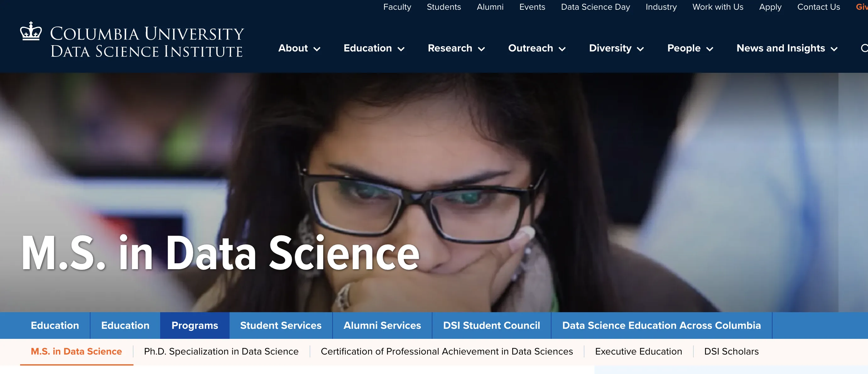Select Data Science Education Across Columbia
868x374 pixels.
(661, 325)
